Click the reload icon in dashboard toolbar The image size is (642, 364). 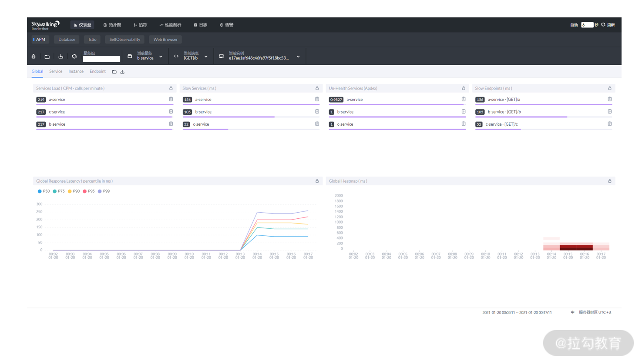coord(74,57)
